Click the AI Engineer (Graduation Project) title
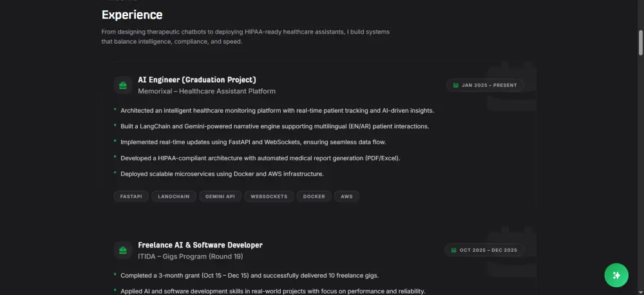 click(197, 80)
